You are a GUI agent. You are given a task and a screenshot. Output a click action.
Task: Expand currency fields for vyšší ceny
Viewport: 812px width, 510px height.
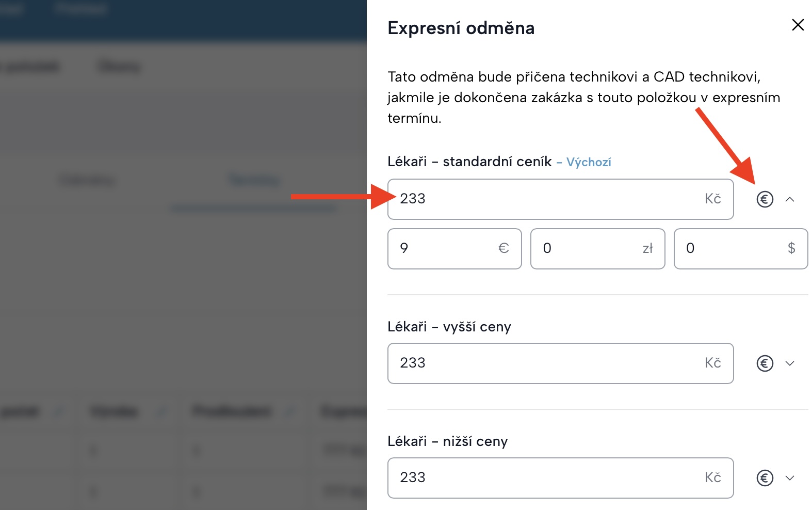tap(790, 363)
